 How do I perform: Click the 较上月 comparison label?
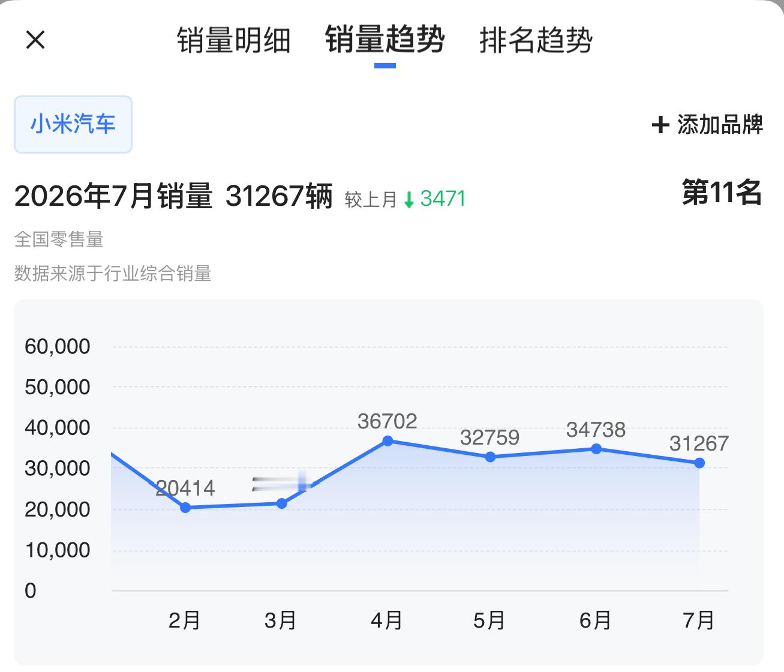click(371, 200)
